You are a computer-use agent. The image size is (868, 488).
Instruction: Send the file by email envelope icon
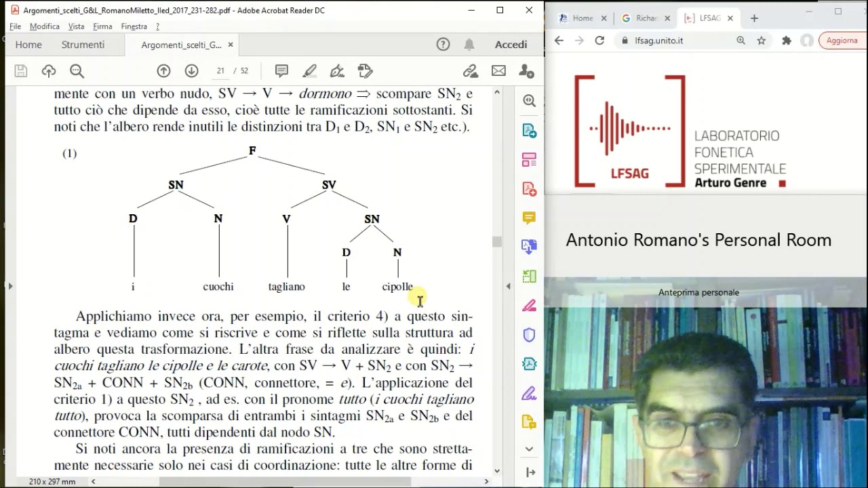pyautogui.click(x=498, y=71)
